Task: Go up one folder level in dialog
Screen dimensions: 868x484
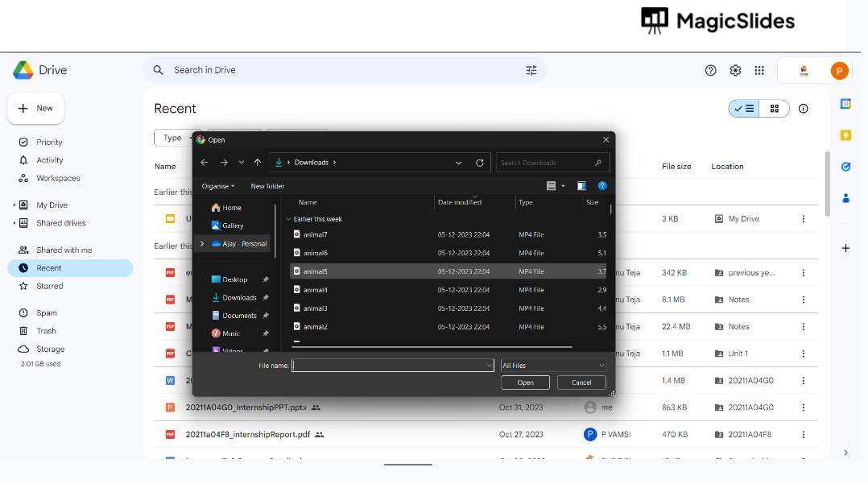Action: click(x=258, y=162)
